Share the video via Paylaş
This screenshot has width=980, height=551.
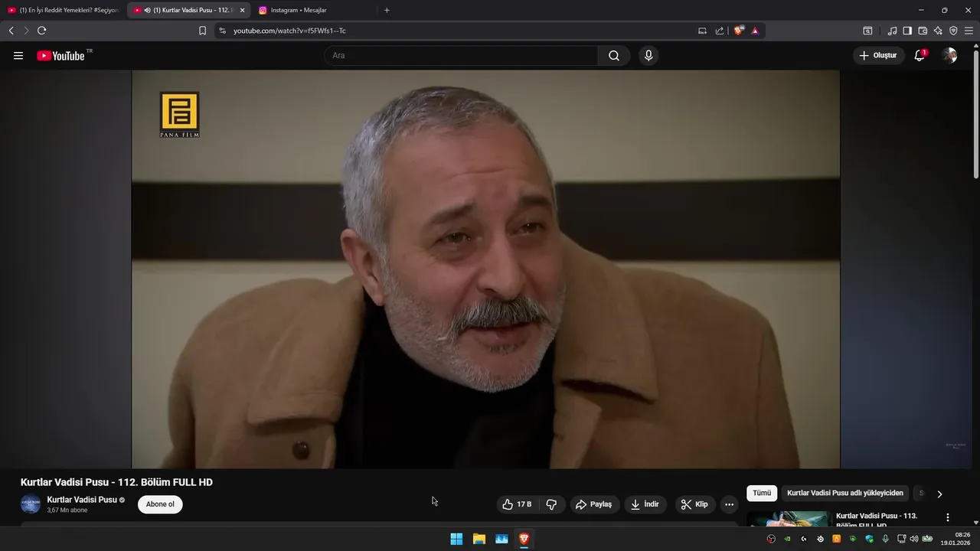594,504
